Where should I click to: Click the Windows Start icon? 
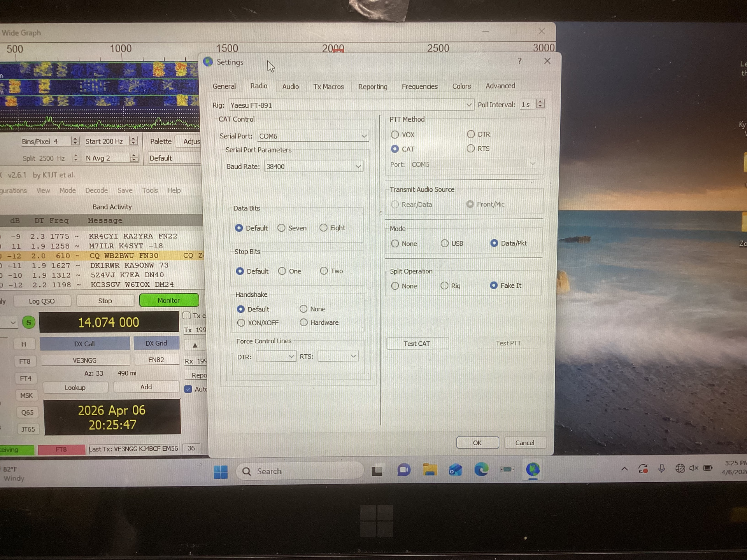tap(221, 472)
